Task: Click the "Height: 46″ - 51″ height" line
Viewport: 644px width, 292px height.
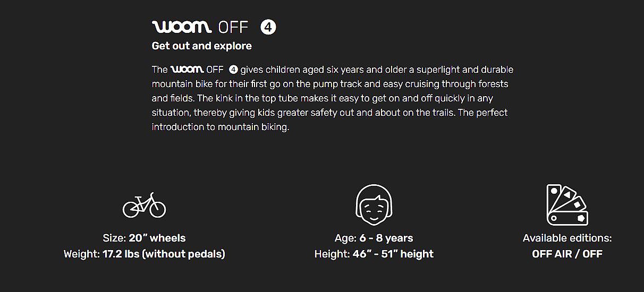Action: click(x=374, y=254)
